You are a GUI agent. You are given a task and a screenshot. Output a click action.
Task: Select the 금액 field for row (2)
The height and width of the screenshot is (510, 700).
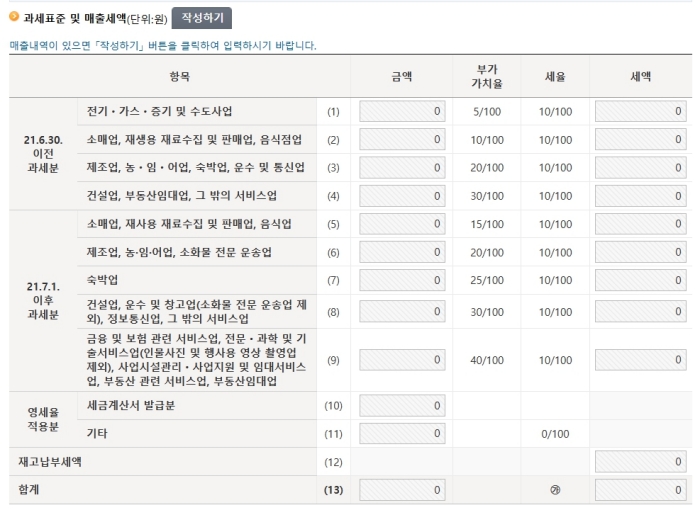[x=402, y=140]
